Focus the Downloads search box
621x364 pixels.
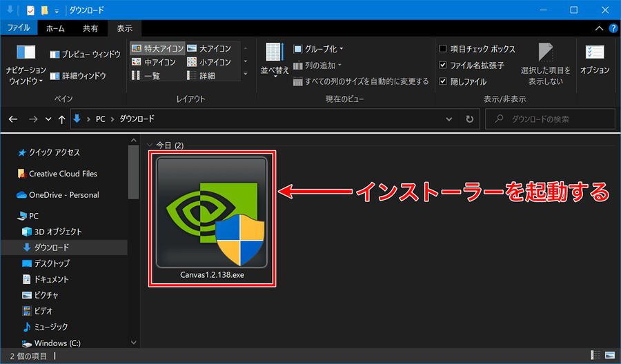550,119
